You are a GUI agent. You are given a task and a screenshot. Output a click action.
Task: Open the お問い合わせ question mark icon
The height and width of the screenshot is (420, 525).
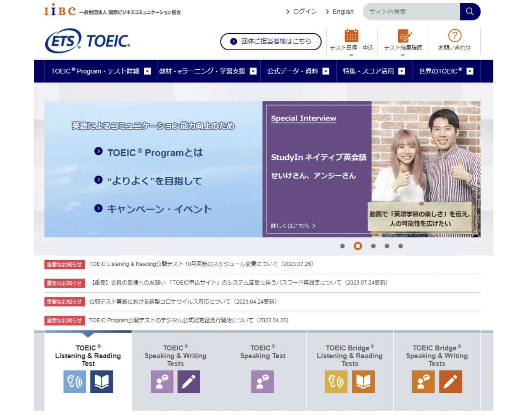(x=454, y=36)
